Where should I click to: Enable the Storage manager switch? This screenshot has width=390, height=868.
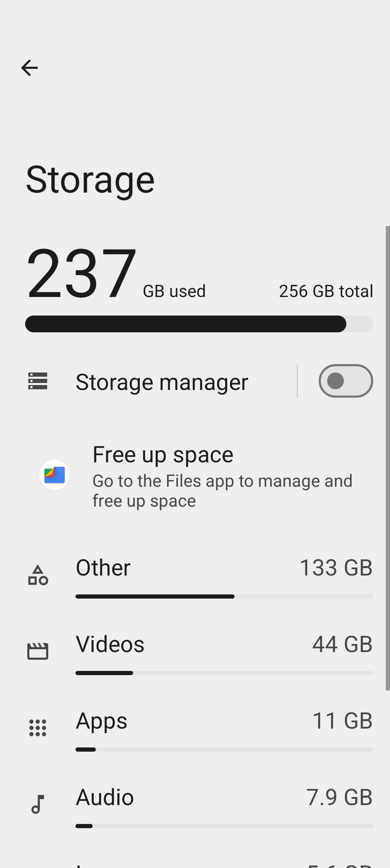click(x=346, y=381)
